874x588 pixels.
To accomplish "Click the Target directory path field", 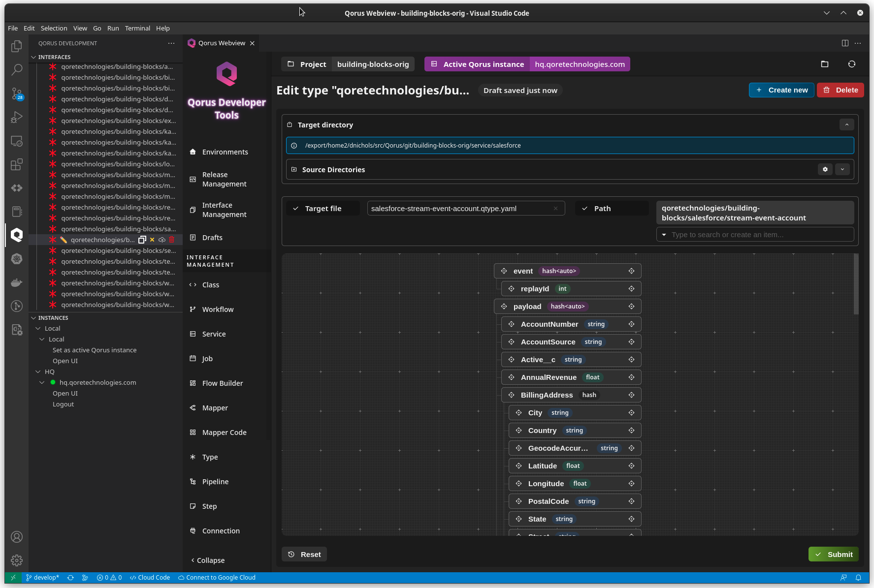I will pyautogui.click(x=570, y=146).
